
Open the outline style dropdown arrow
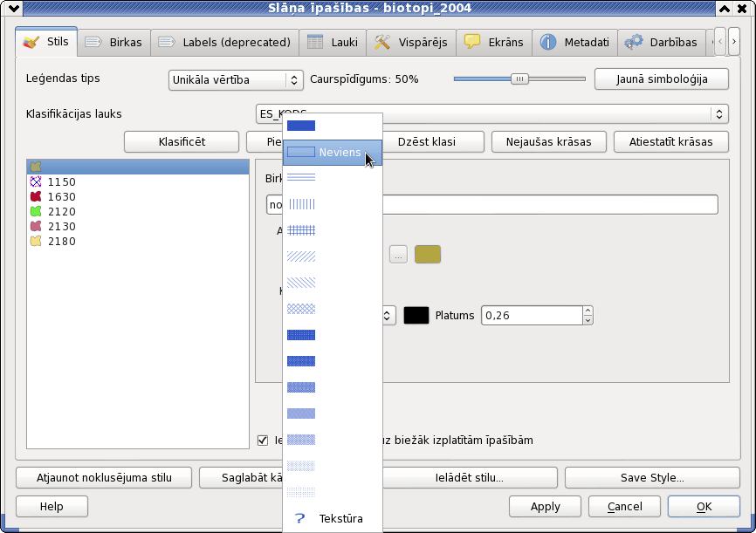click(387, 316)
